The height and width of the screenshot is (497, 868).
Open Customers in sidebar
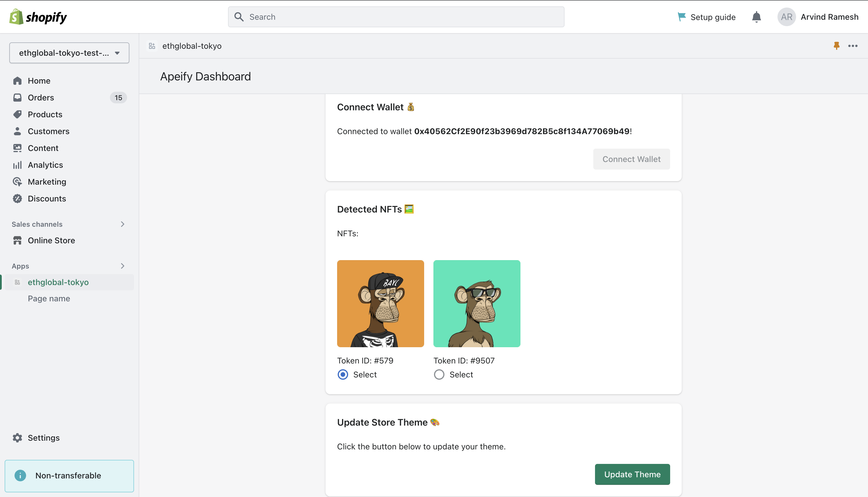coord(48,131)
